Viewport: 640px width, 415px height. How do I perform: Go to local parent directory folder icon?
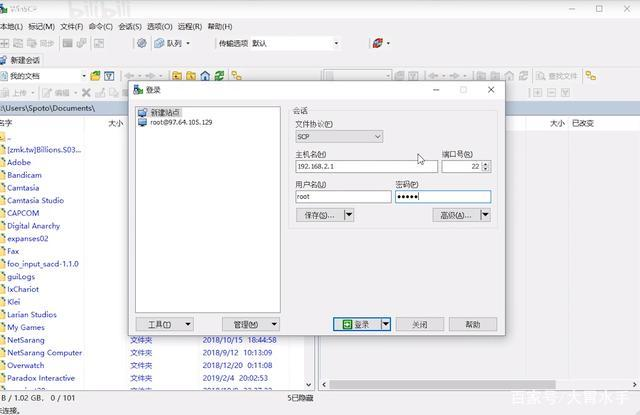point(177,76)
